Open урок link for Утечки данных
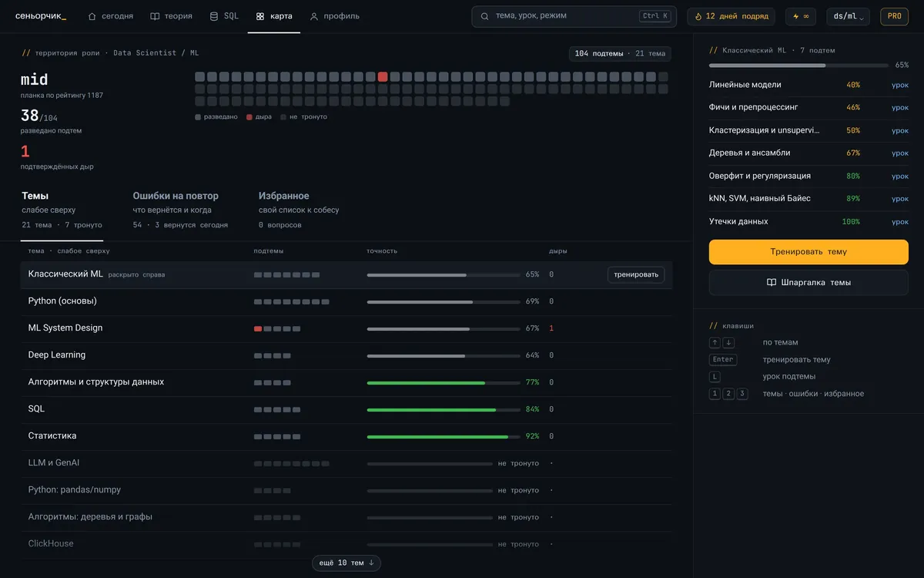924x578 pixels. coord(900,222)
